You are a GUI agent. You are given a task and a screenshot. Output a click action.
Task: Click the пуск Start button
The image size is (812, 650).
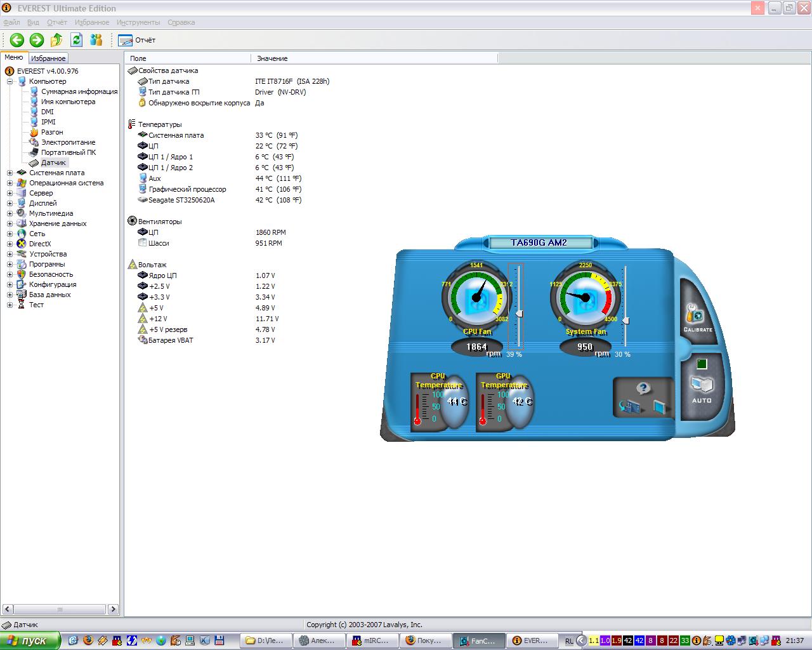coord(29,640)
